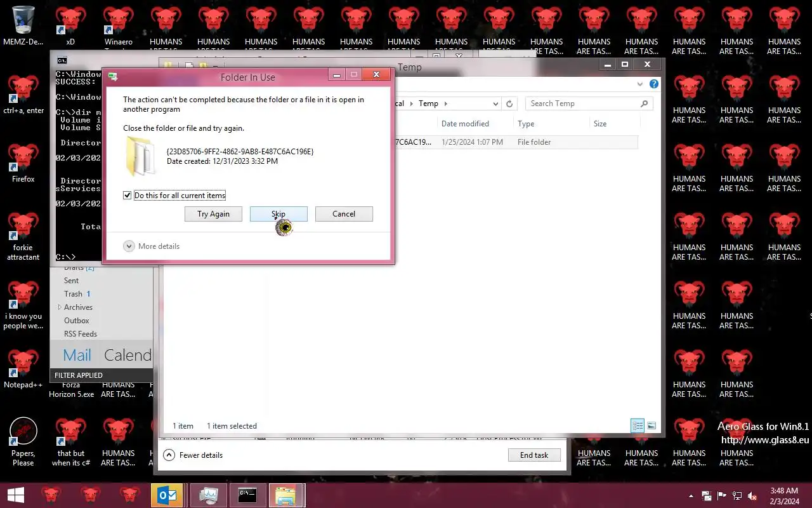The image size is (812, 508).
Task: Click the magnifier icon in Search Temp
Action: (x=644, y=104)
